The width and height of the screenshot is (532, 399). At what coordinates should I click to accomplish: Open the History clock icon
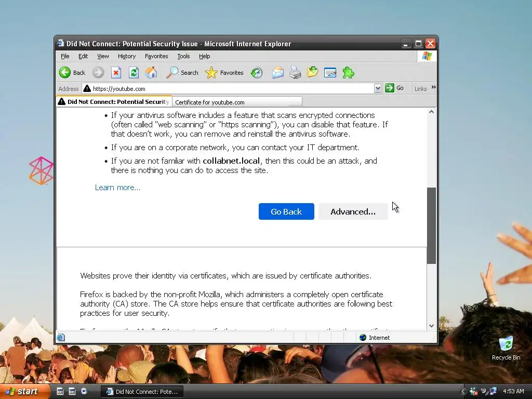(257, 73)
